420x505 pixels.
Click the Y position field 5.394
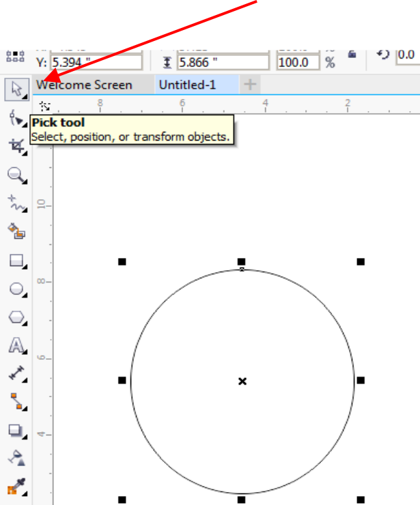[x=96, y=63]
